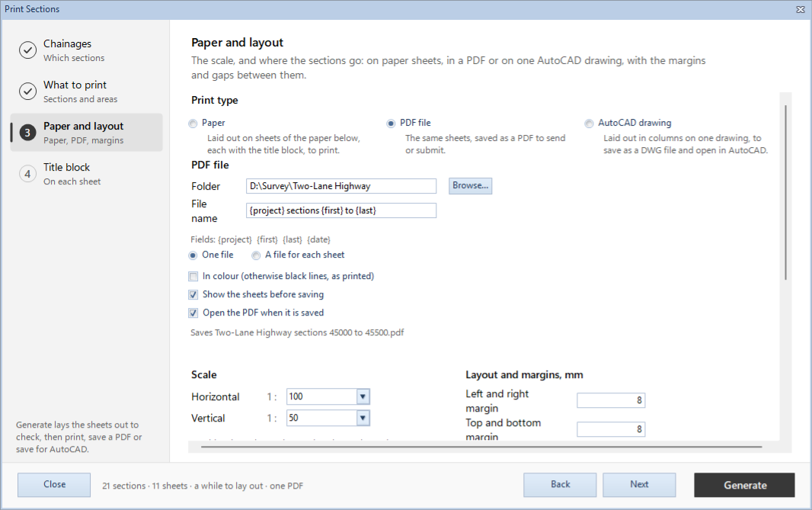812x510 pixels.
Task: Close the Print Sections dialog window
Action: pos(800,9)
